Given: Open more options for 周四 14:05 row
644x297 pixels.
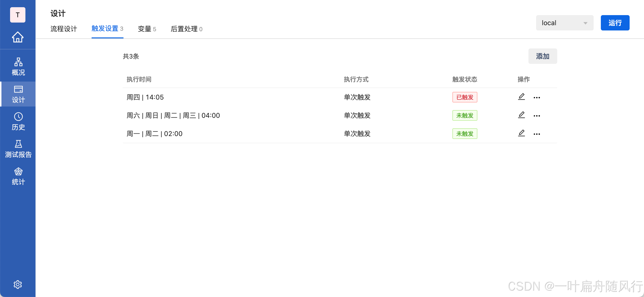Looking at the screenshot, I should coord(537,98).
